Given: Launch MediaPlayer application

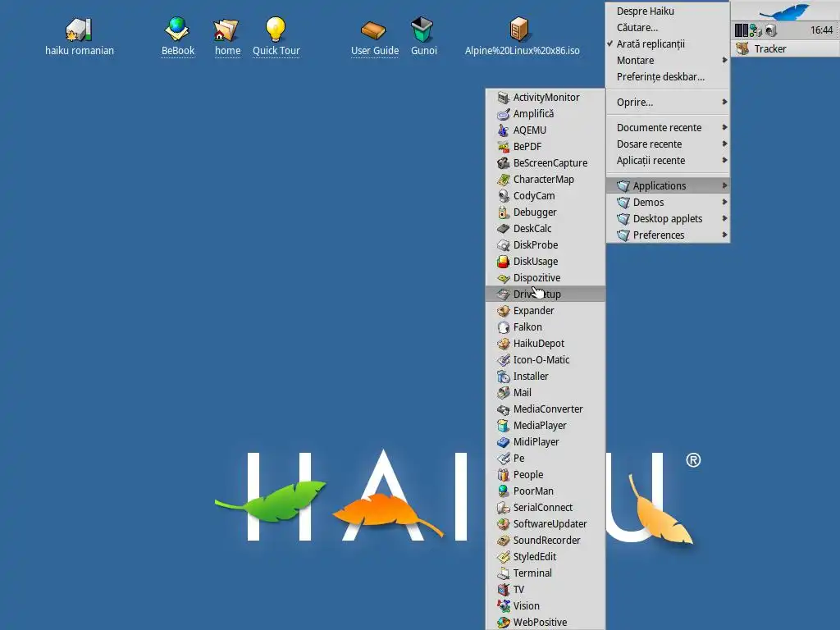Looking at the screenshot, I should pyautogui.click(x=546, y=426).
